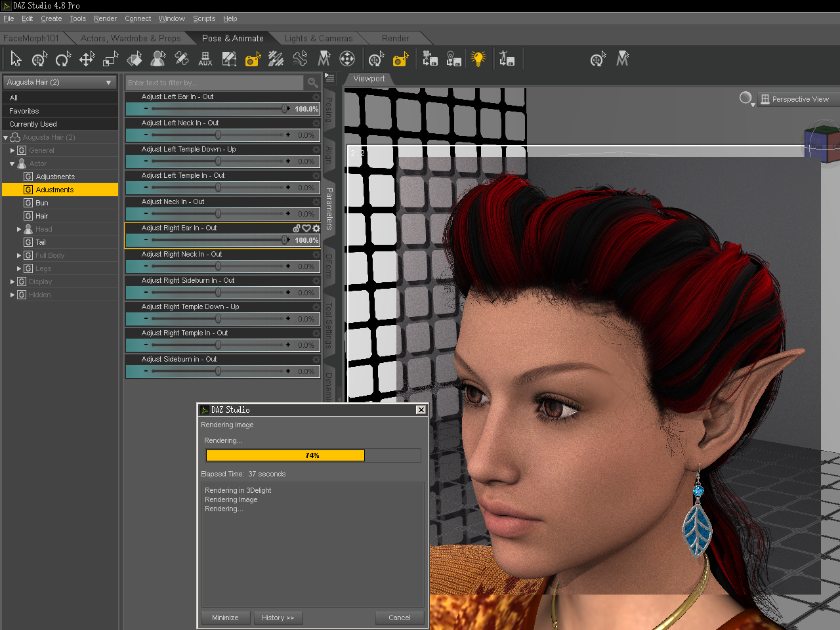Select the Hair group in tree
Image resolution: width=840 pixels, height=630 pixels.
tap(42, 217)
